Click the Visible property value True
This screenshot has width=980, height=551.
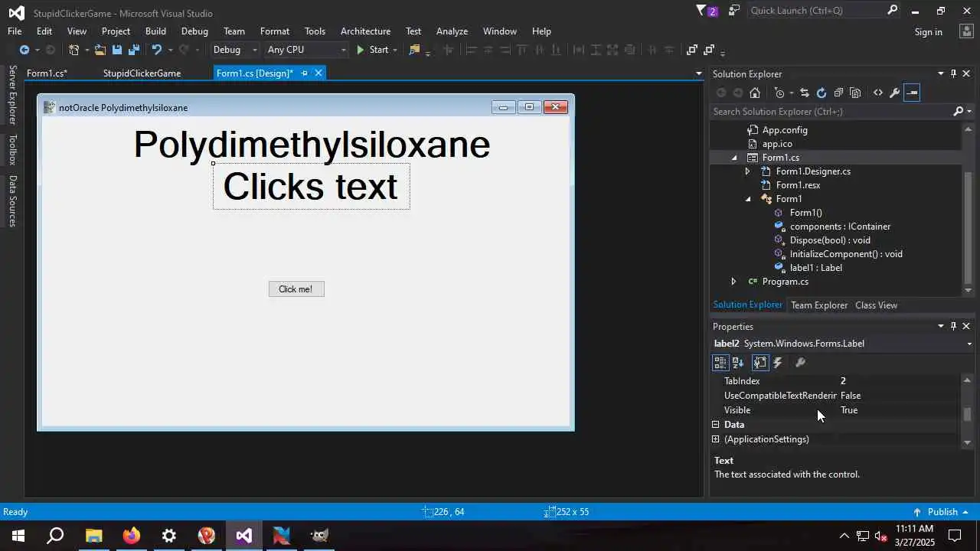click(849, 410)
